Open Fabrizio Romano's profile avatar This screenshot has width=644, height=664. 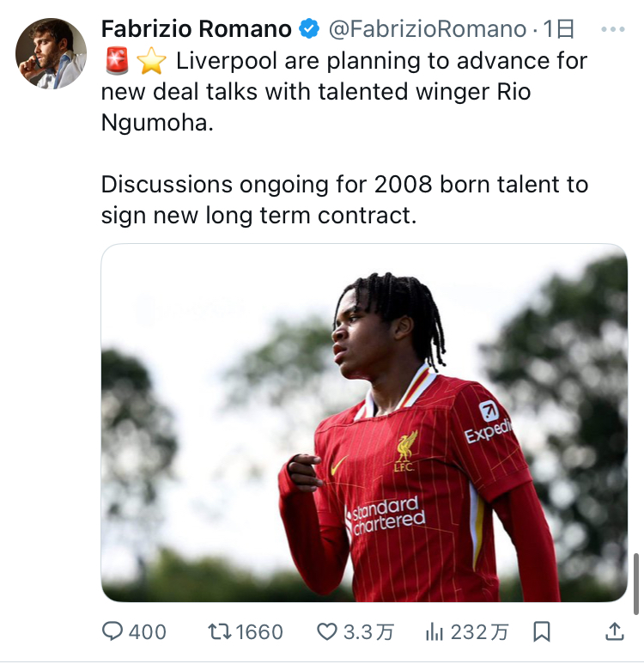pos(51,53)
